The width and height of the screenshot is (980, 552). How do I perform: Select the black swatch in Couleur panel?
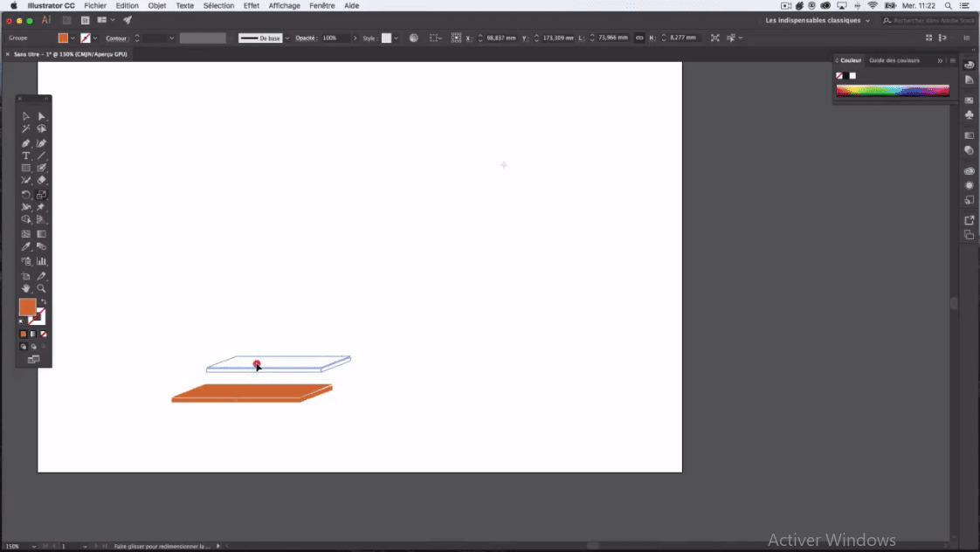(846, 76)
